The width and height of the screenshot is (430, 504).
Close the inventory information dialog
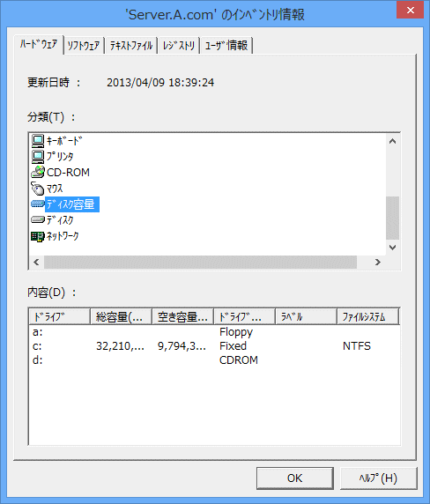410,10
